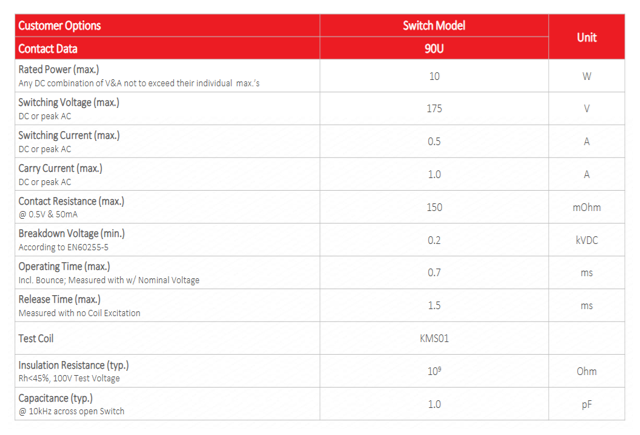Viewport: 640px width, 435px height.
Task: Click the Unit column header
Action: [x=587, y=36]
